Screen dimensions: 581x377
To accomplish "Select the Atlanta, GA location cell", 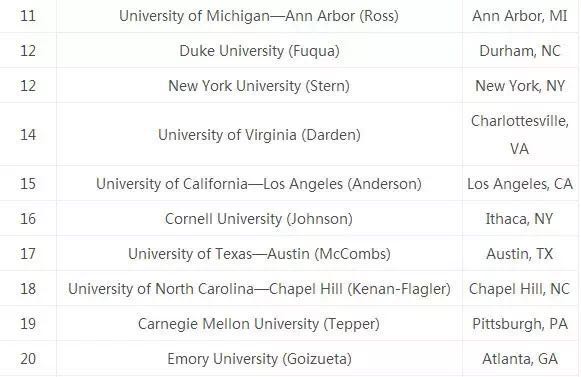I will [x=520, y=359].
